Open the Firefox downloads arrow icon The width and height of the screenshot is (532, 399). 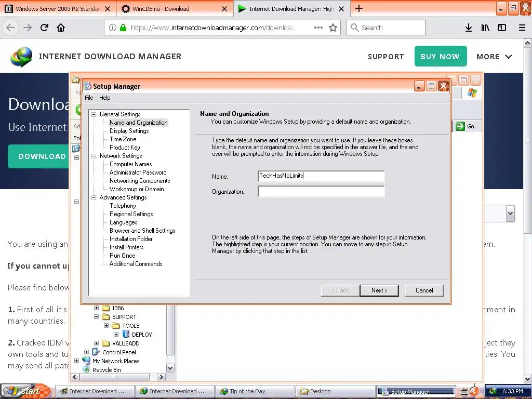coord(469,28)
